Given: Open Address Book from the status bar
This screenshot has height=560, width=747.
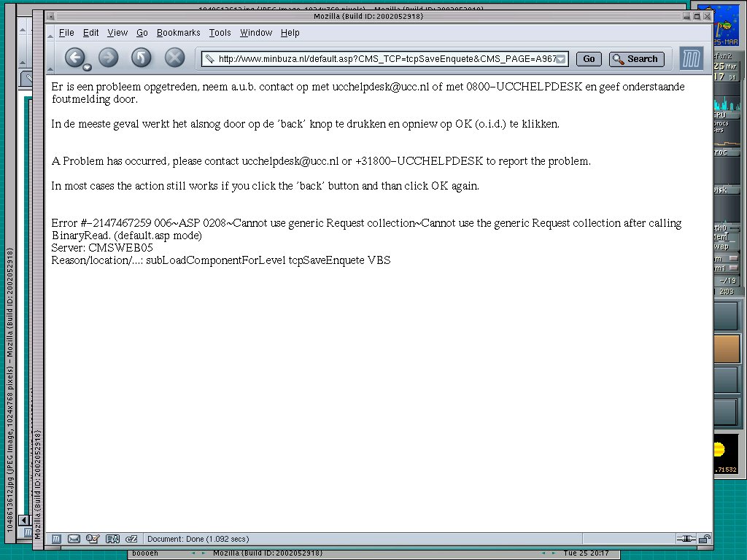Looking at the screenshot, I should tap(112, 539).
